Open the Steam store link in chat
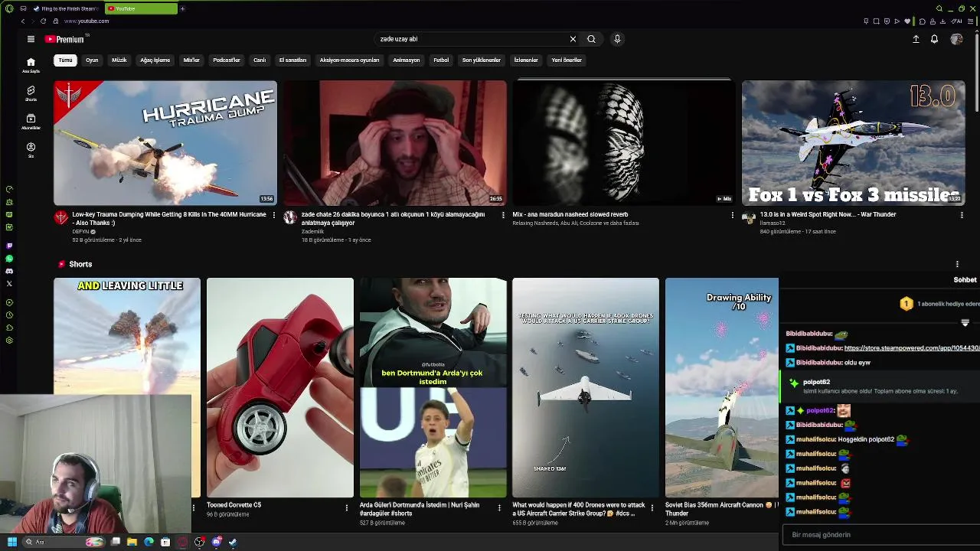This screenshot has height=551, width=980. [911, 348]
